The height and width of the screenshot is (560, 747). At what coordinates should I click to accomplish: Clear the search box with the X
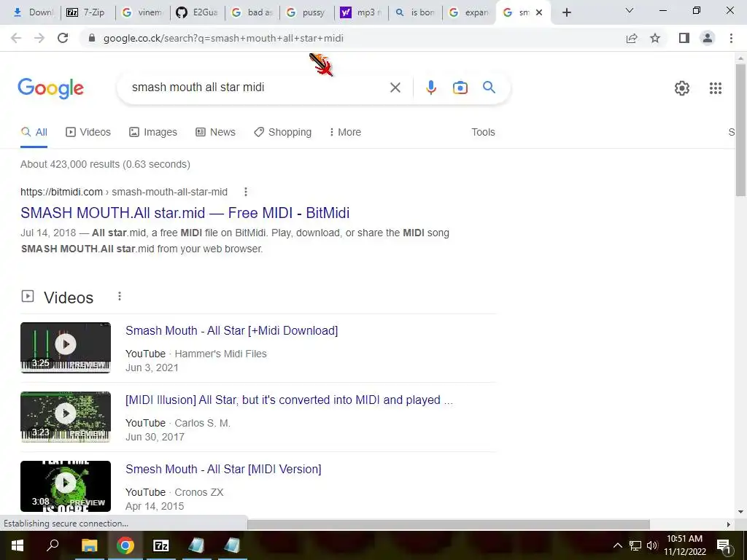395,87
